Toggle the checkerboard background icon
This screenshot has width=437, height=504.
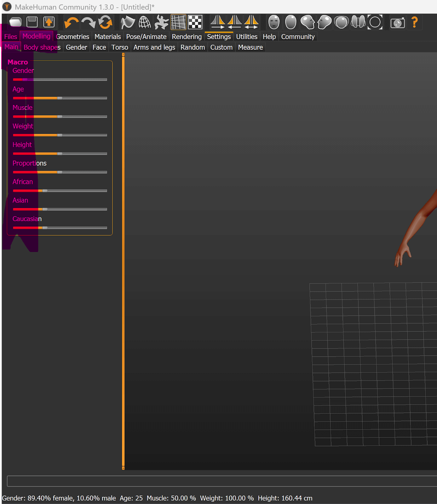[x=195, y=22]
